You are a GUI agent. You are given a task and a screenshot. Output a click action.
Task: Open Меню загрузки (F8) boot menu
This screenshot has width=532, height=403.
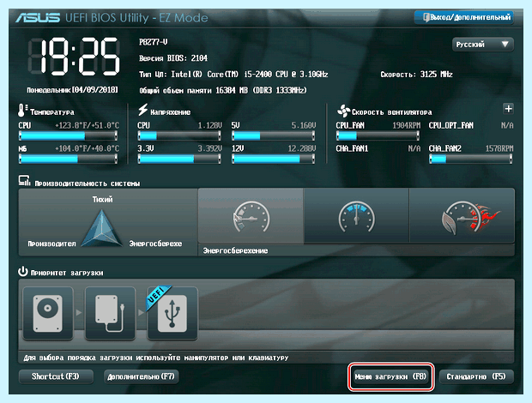coord(390,377)
